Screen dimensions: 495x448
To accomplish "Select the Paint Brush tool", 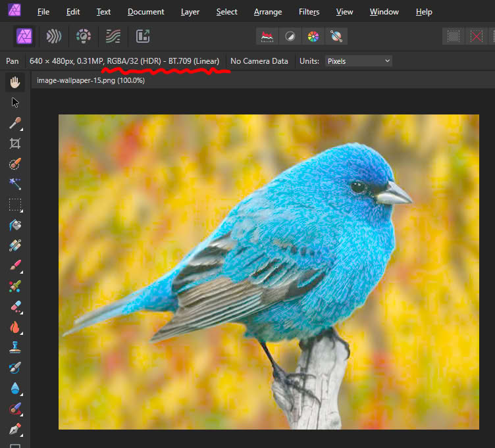I will point(15,266).
